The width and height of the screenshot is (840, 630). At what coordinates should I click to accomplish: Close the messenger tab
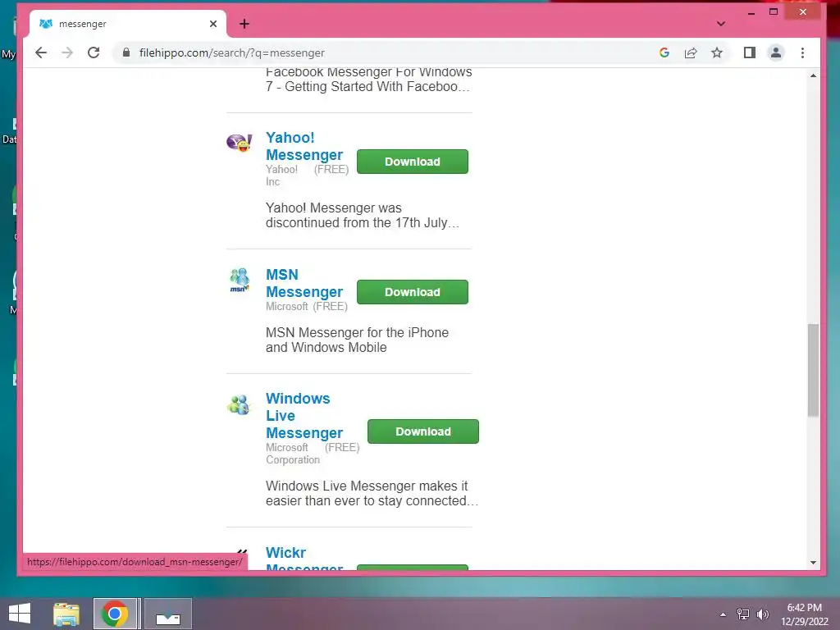(213, 24)
